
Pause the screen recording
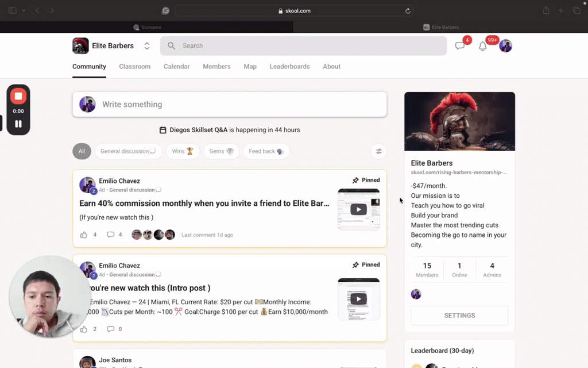point(18,124)
